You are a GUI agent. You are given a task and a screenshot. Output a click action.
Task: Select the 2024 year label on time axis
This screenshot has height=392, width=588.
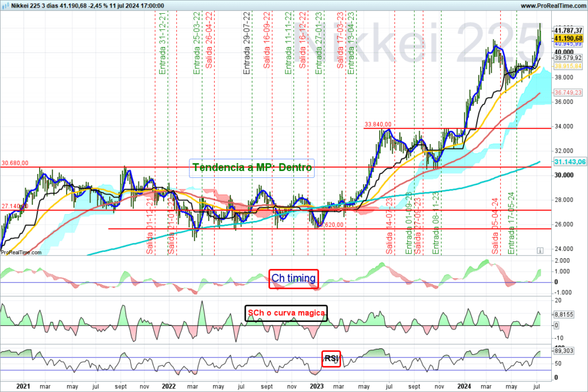(x=464, y=386)
